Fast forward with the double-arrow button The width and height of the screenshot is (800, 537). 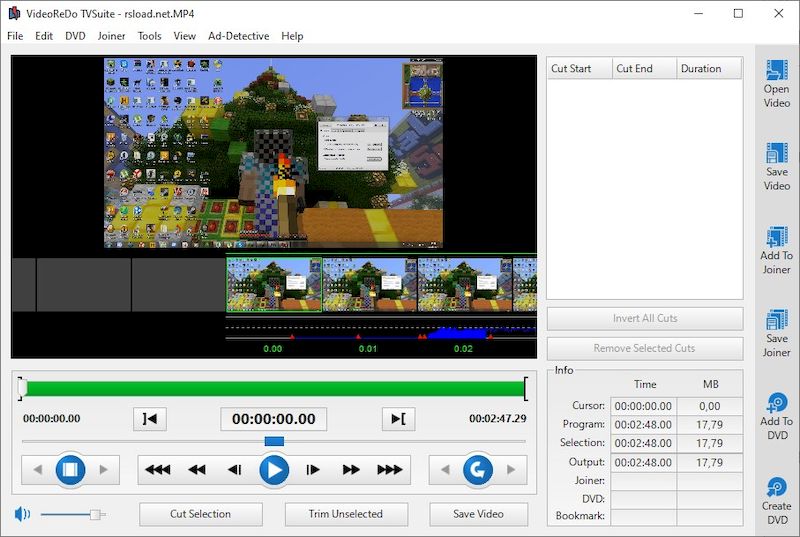click(351, 470)
